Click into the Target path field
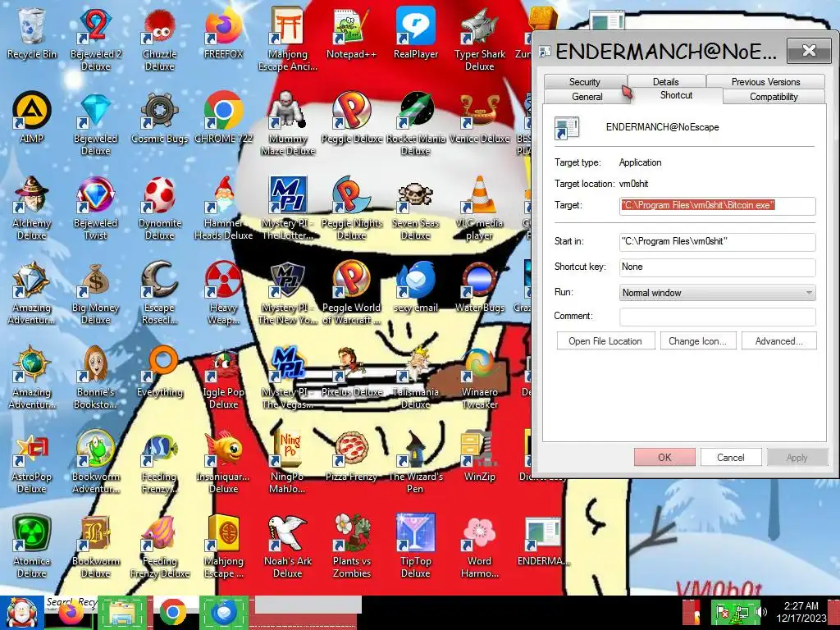840x630 pixels. [717, 206]
